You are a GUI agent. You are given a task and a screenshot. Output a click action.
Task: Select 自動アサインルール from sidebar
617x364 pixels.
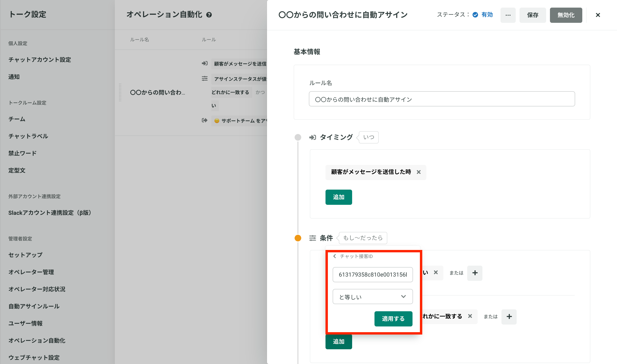tap(34, 306)
